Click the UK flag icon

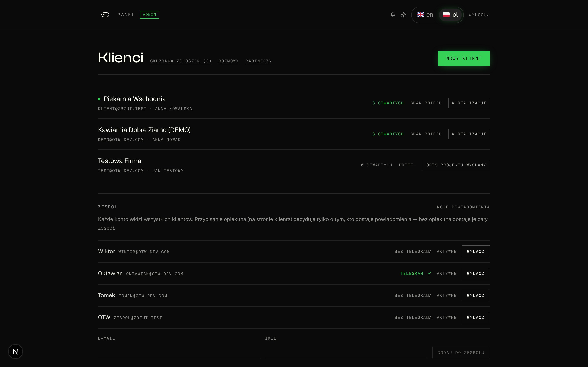420,15
